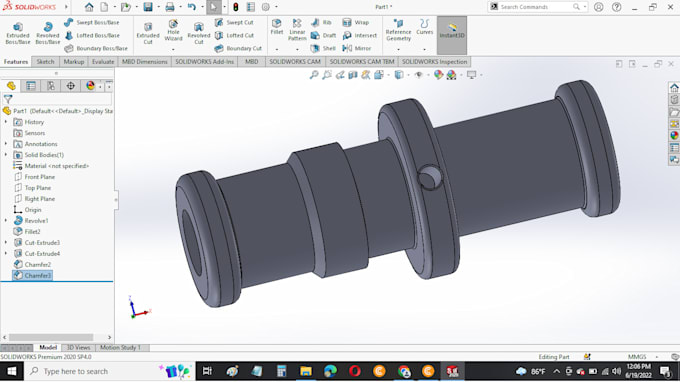Expand the Revolve1 feature
Screen dimensions: 680x382
point(6,221)
